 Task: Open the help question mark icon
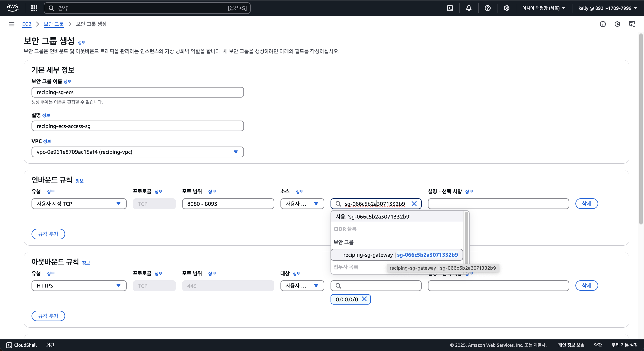[487, 8]
